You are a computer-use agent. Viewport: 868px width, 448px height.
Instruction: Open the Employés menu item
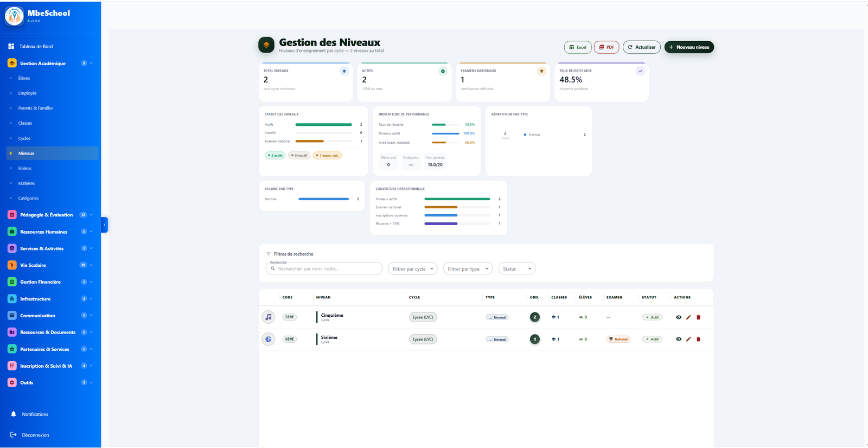[x=52, y=93]
